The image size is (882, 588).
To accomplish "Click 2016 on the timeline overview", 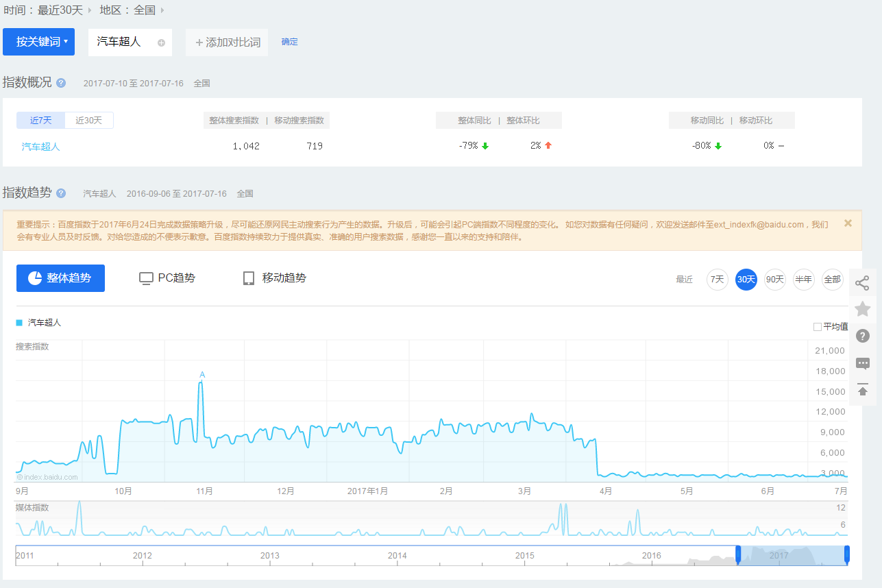I will tap(652, 556).
